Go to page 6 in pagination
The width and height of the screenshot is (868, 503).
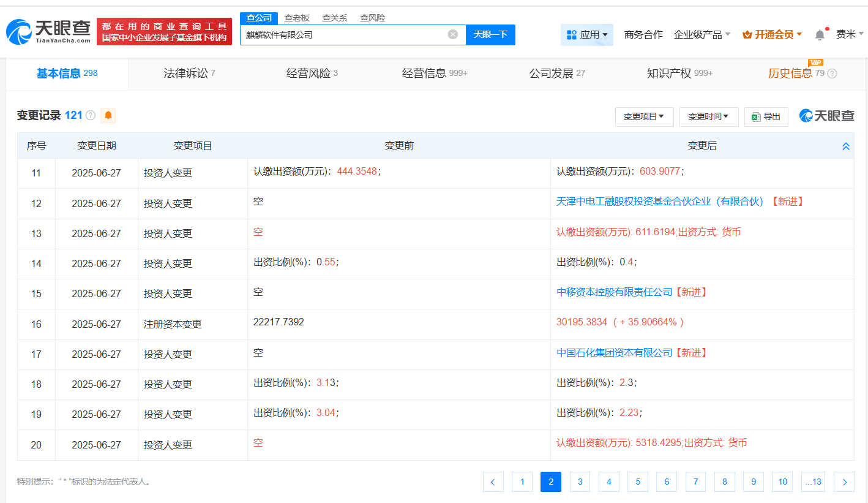pos(667,482)
